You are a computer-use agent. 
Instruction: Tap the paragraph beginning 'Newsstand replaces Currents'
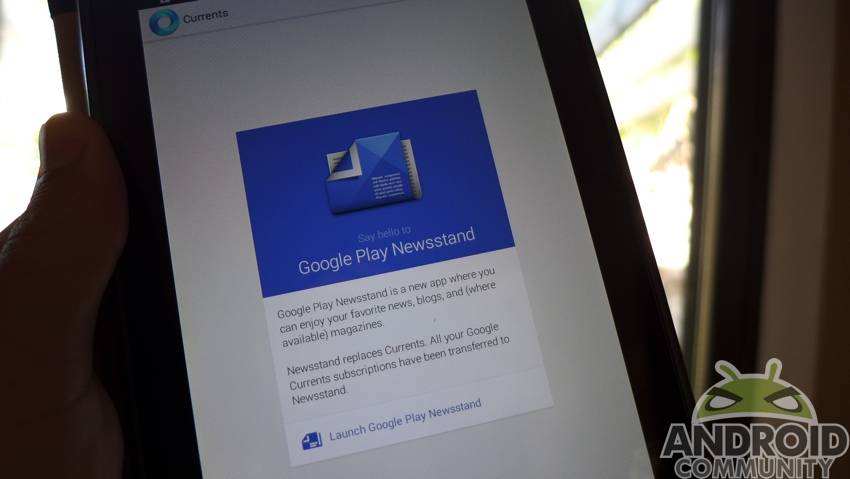click(x=399, y=363)
